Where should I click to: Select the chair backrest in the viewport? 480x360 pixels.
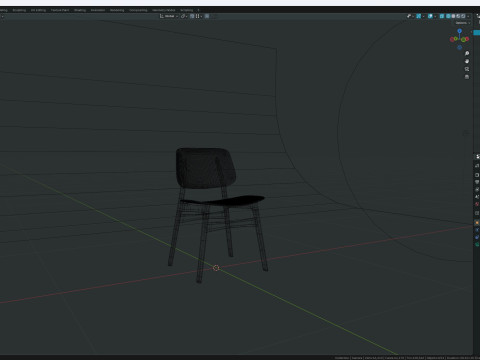click(205, 168)
